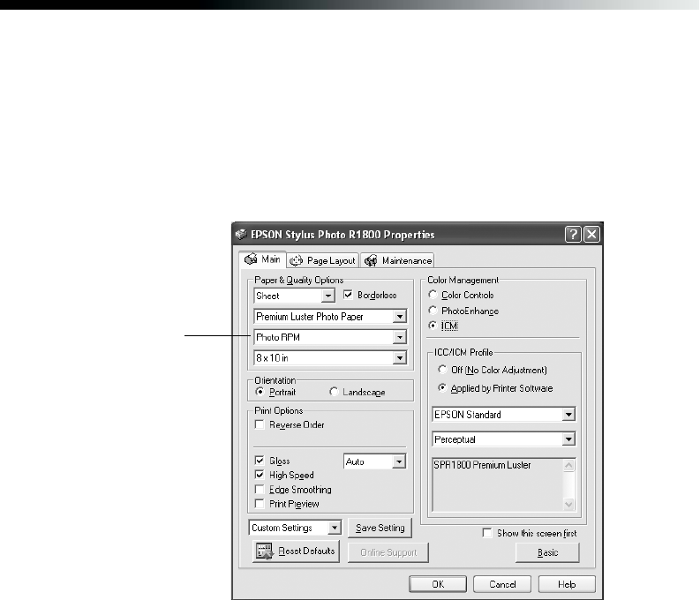Click the Basic button

[x=548, y=552]
